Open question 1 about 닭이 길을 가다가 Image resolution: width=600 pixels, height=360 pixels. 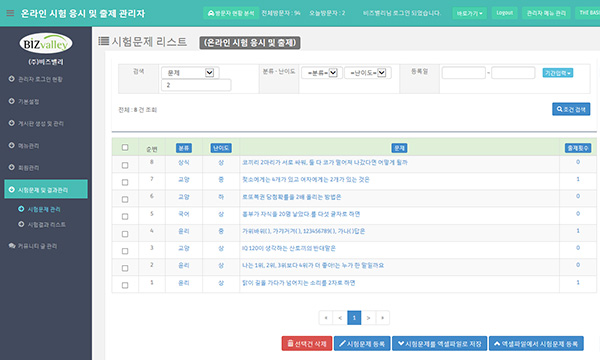pyautogui.click(x=298, y=283)
